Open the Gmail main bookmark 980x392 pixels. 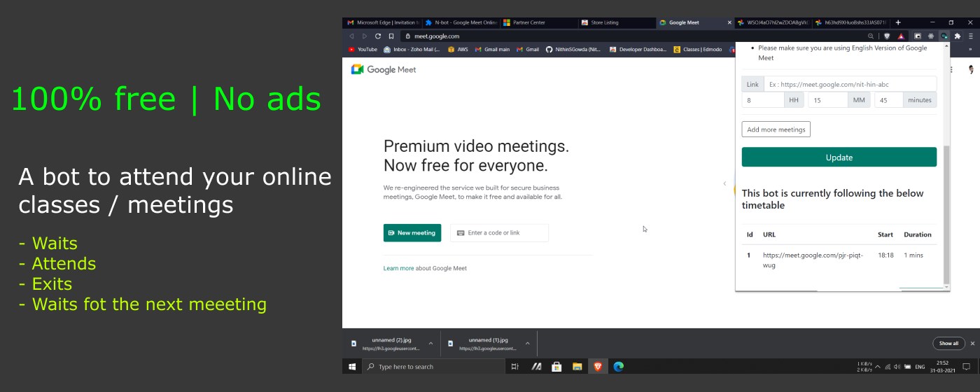point(492,50)
